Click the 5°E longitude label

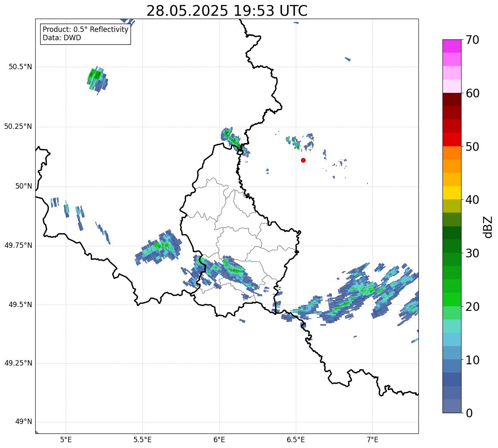coord(66,440)
